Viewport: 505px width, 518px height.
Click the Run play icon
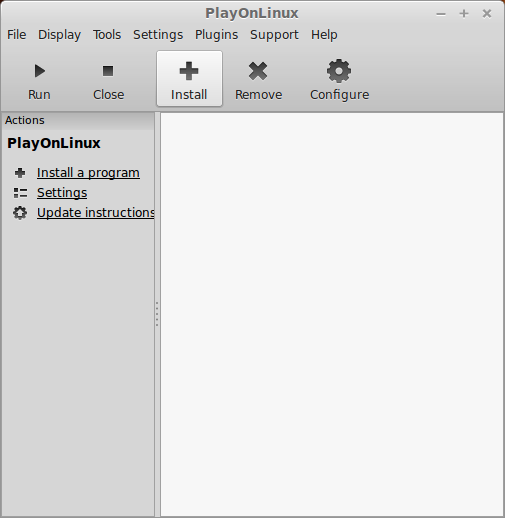[x=40, y=71]
